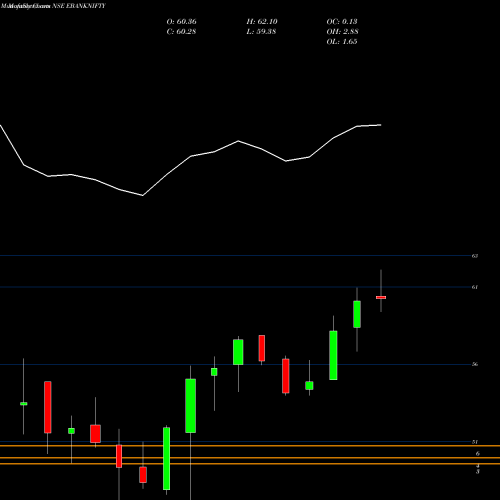Click the latest small red candle near 61
500x500 pixels.
381,297
